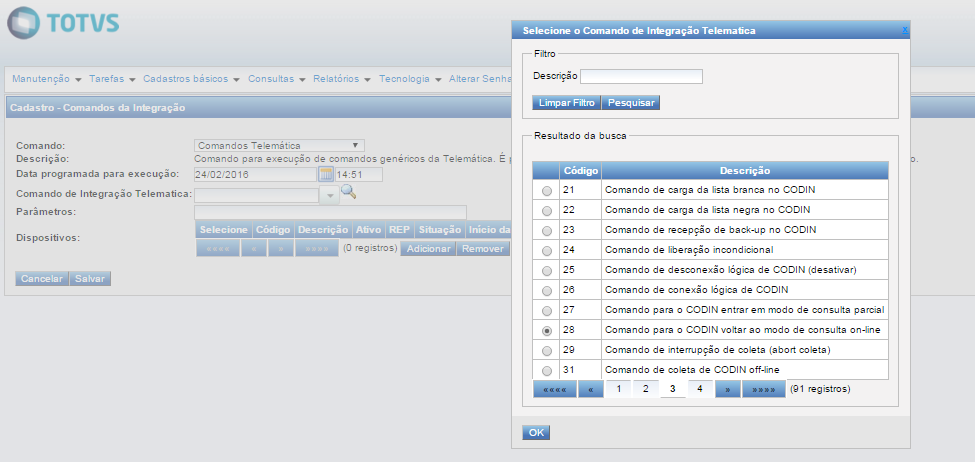
Task: Open the Tecnologia menu
Action: coord(410,79)
